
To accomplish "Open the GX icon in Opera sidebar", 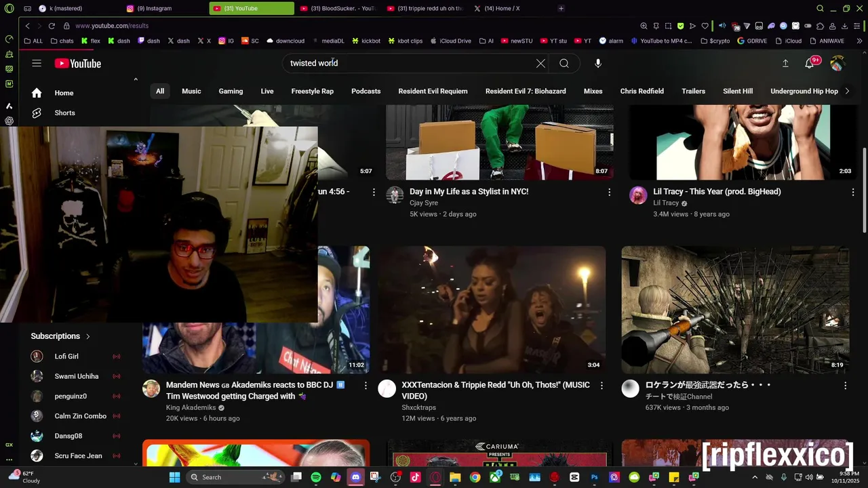I will click(x=9, y=445).
